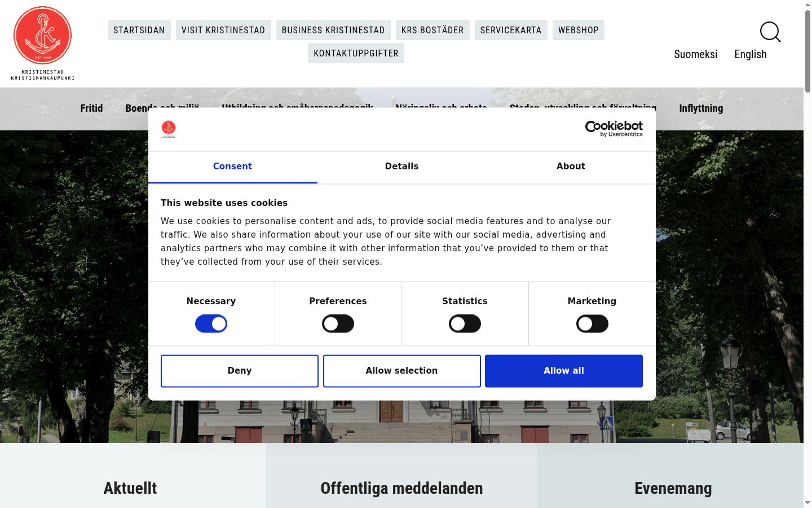Click the Cookiebot by Usercentrics logo
This screenshot has width=812, height=508.
pos(614,129)
